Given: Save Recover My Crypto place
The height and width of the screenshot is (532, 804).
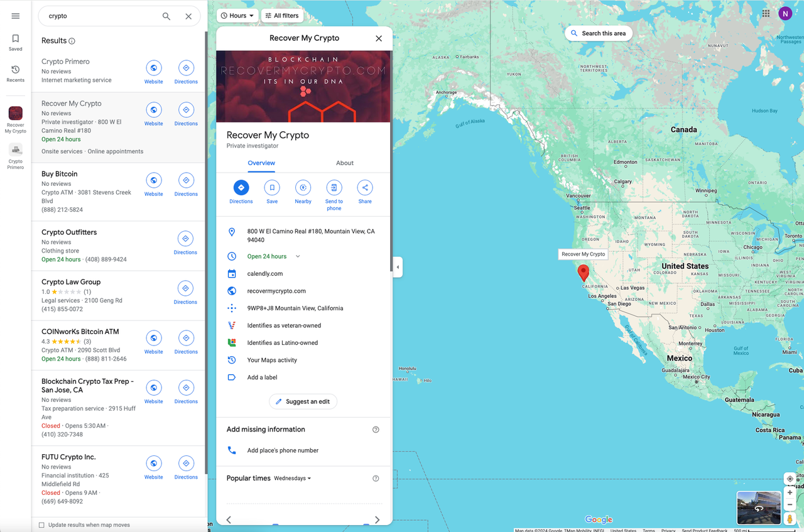Looking at the screenshot, I should click(272, 192).
